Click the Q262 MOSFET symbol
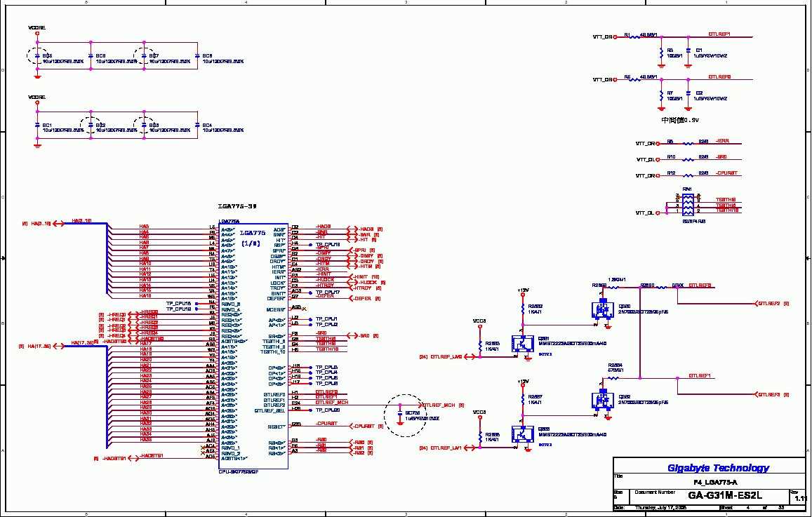Viewport: 812px width, 517px height. [601, 400]
